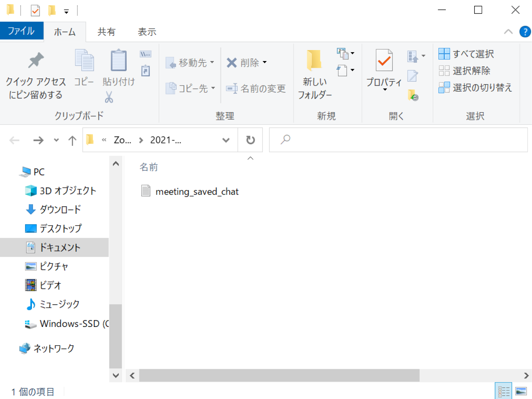Click Invert selection (選択の切り替え)
This screenshot has width=532, height=399.
tap(475, 87)
